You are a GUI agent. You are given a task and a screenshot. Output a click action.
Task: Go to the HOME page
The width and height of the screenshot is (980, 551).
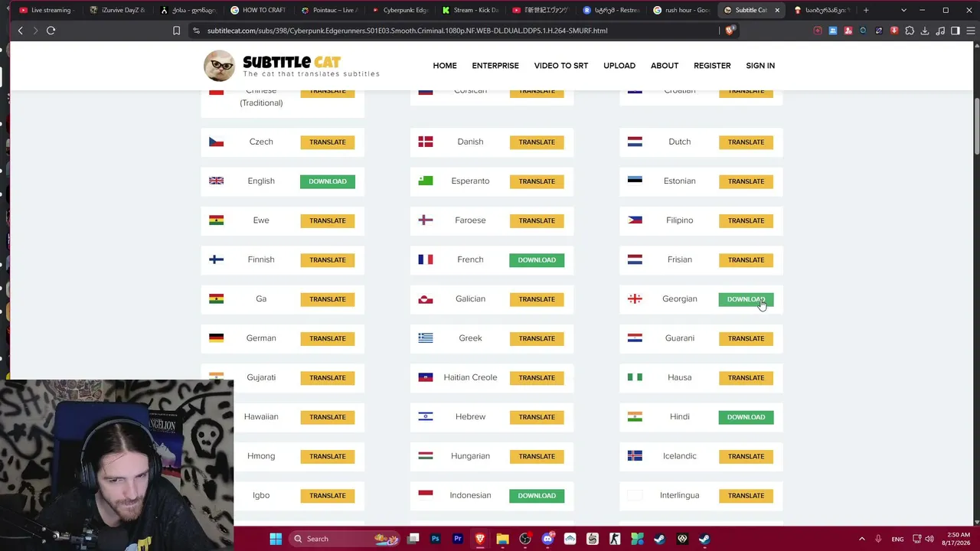[x=445, y=66]
